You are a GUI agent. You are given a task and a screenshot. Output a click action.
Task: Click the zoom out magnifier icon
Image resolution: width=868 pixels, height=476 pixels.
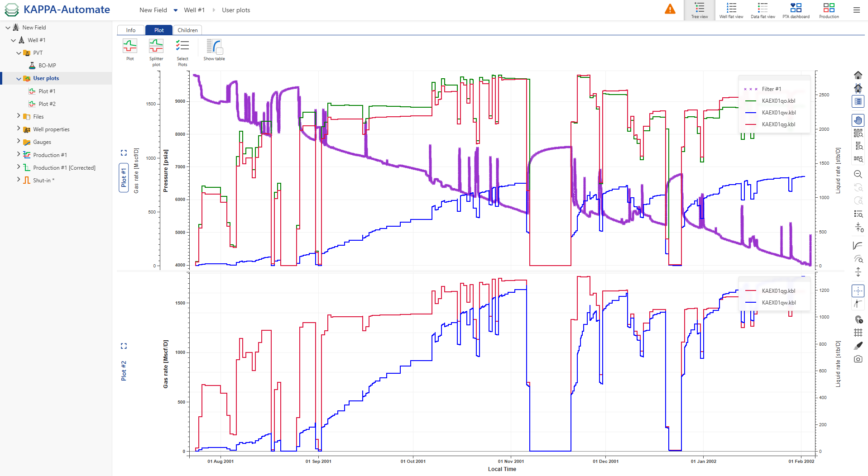tap(858, 174)
